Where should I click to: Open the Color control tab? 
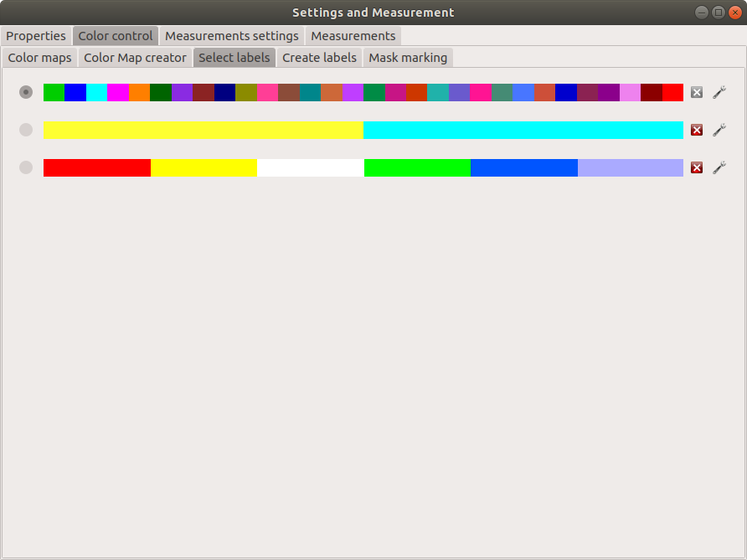116,36
